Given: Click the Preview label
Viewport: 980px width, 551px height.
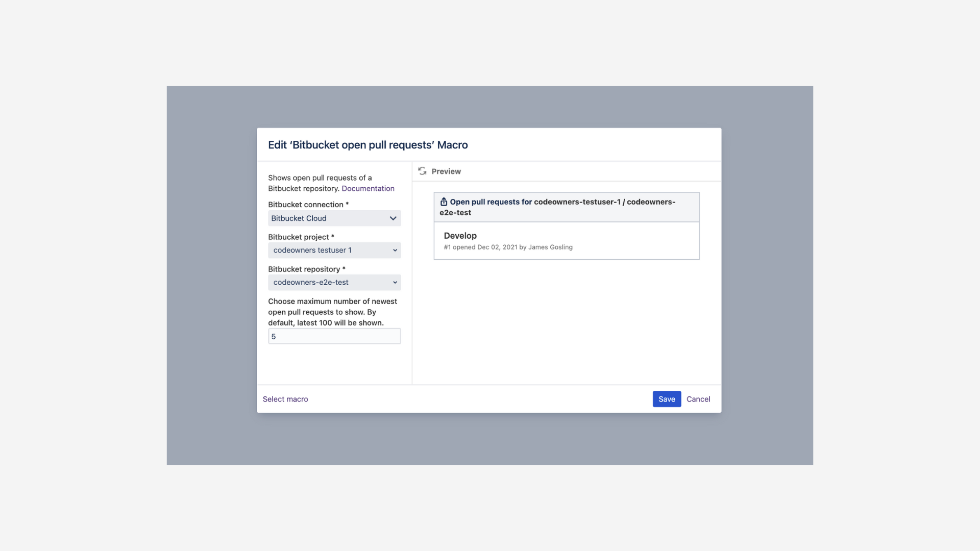Looking at the screenshot, I should click(x=446, y=171).
